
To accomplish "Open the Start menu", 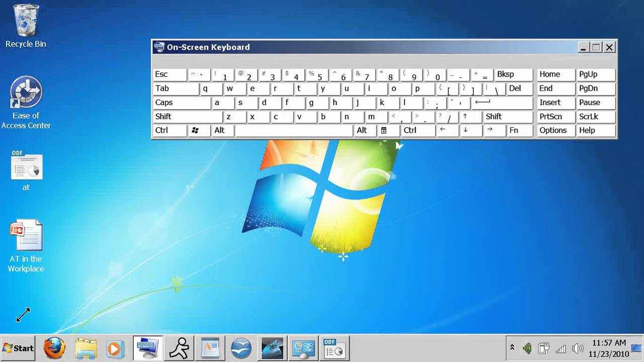I will (18, 348).
